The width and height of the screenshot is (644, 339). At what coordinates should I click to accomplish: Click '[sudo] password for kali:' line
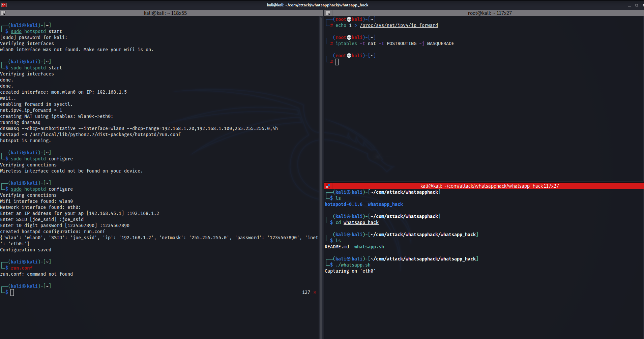34,37
